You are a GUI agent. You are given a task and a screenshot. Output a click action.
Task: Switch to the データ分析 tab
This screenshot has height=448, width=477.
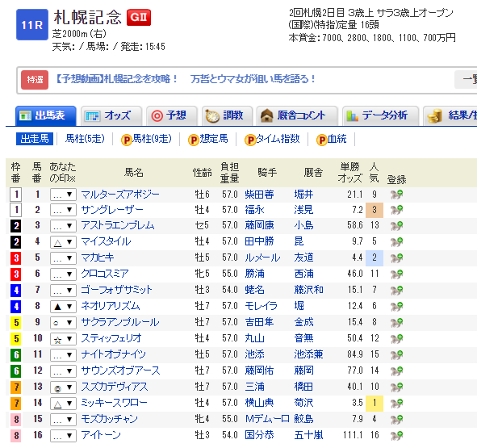(x=381, y=115)
